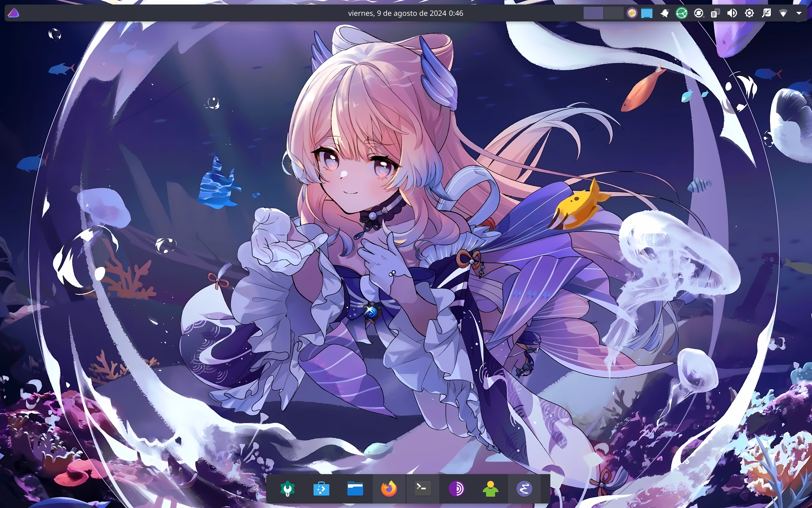Open the clipboard history tray icon
Viewport: 812px width, 508px height.
(715, 13)
